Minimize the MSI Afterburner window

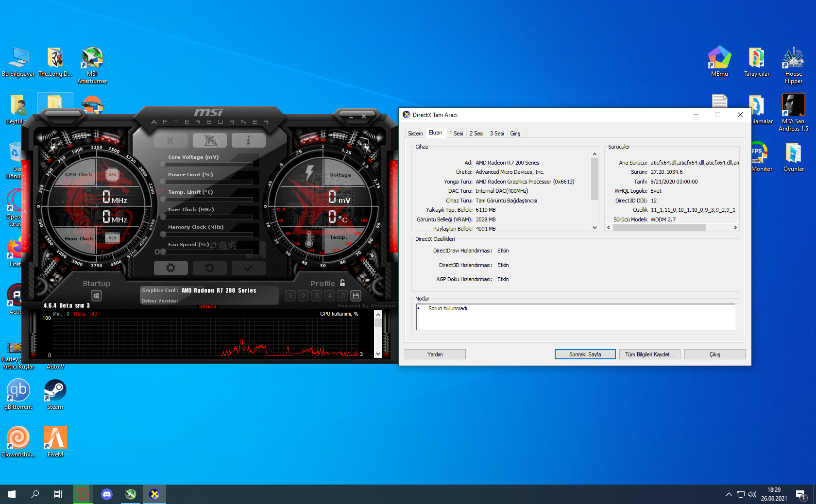click(351, 117)
